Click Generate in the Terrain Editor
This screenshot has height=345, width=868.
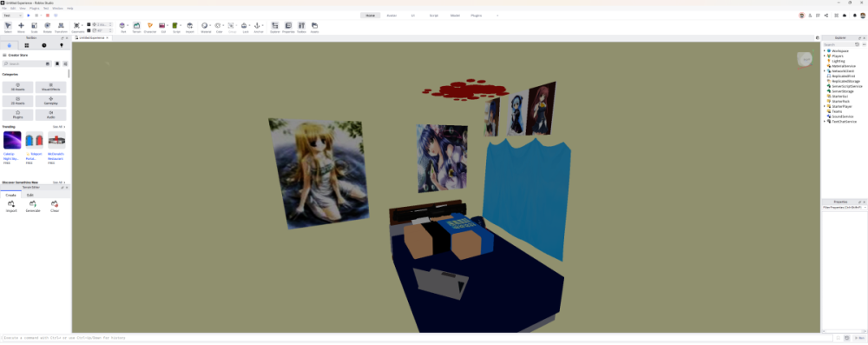[x=33, y=207]
